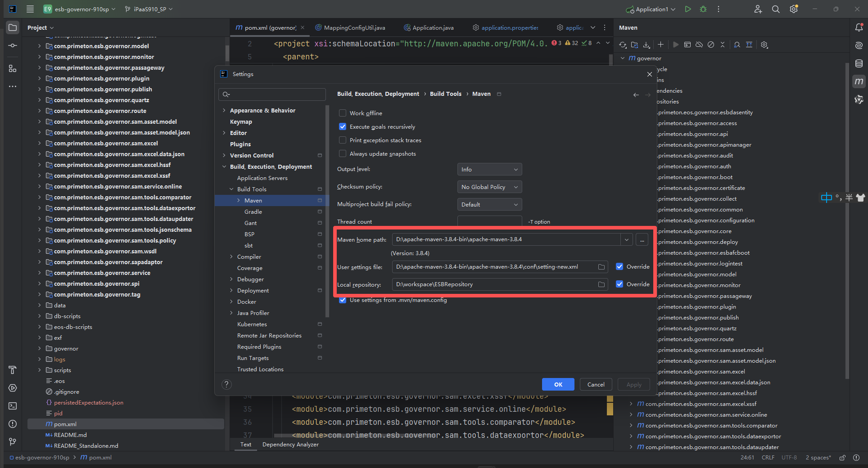The height and width of the screenshot is (468, 868).
Task: Click the Run Application1 play icon
Action: point(688,9)
